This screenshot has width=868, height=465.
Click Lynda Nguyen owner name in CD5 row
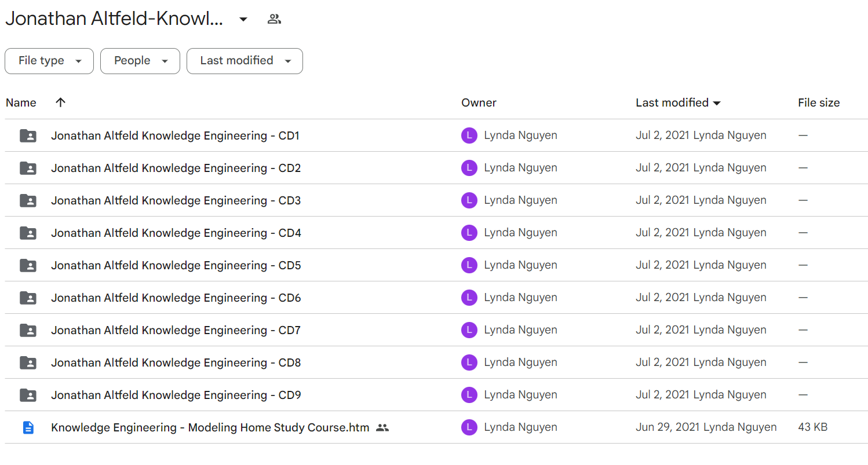520,265
